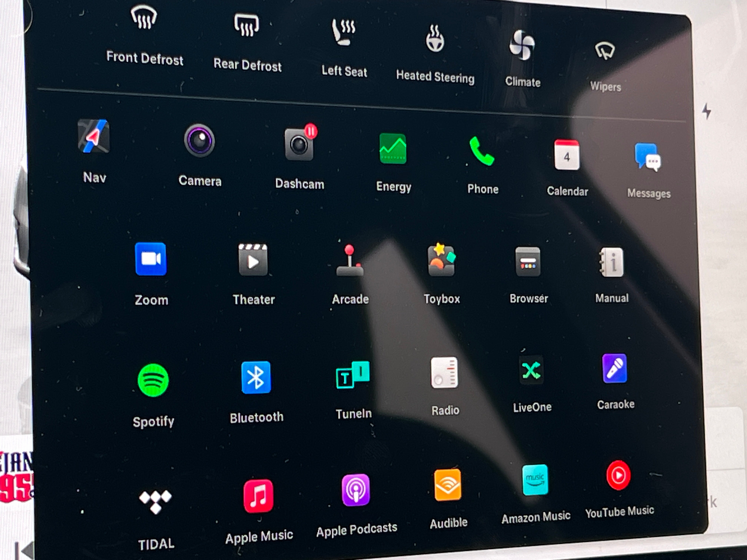Open Climate controls

tap(522, 45)
